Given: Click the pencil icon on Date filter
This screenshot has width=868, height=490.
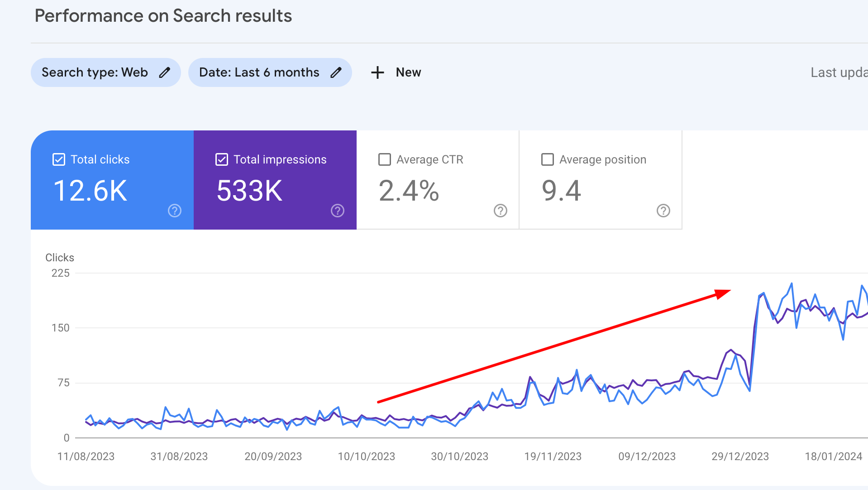Looking at the screenshot, I should (336, 72).
